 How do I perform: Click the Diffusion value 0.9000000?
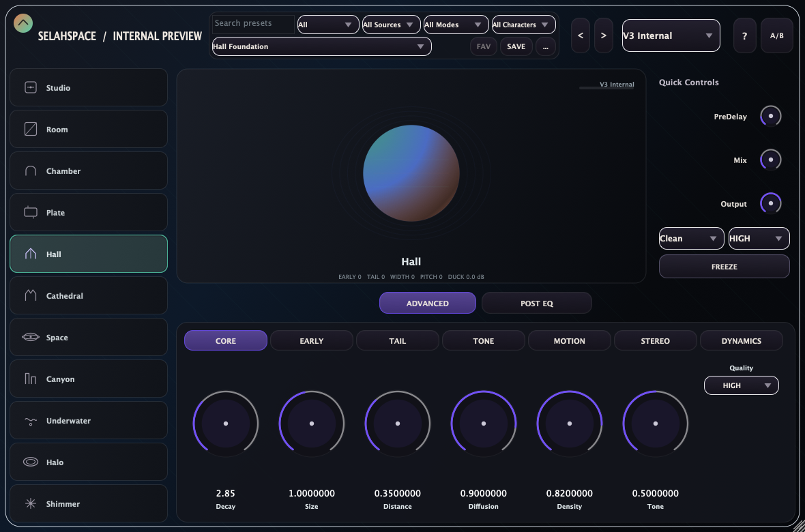coord(484,494)
